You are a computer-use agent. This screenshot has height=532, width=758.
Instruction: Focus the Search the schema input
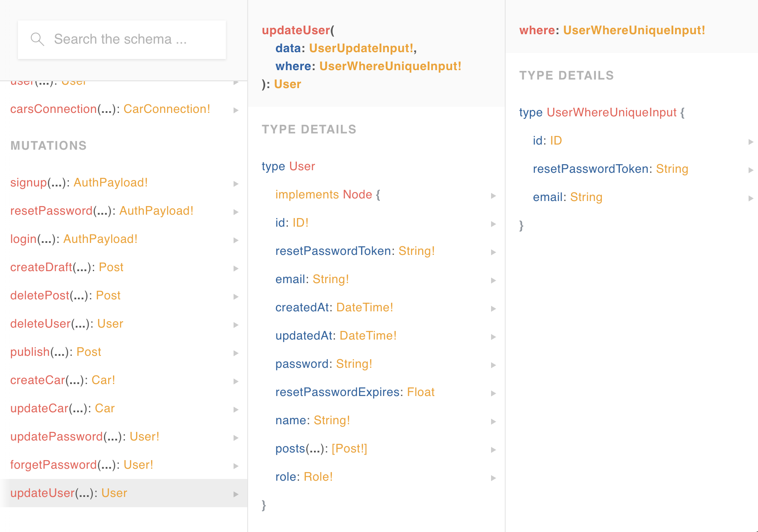[122, 39]
